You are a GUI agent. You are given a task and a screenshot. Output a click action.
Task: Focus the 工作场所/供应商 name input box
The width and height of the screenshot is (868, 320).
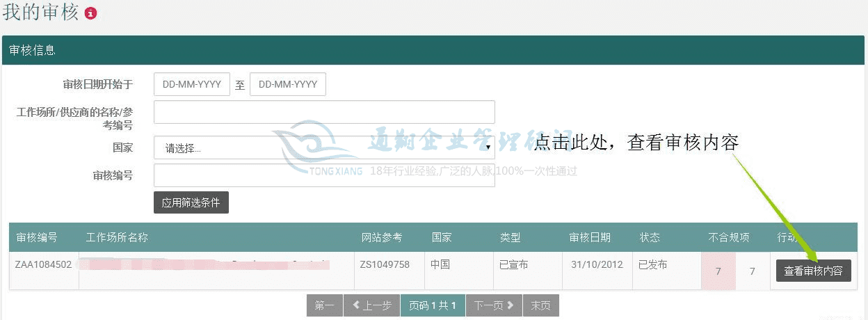click(324, 112)
